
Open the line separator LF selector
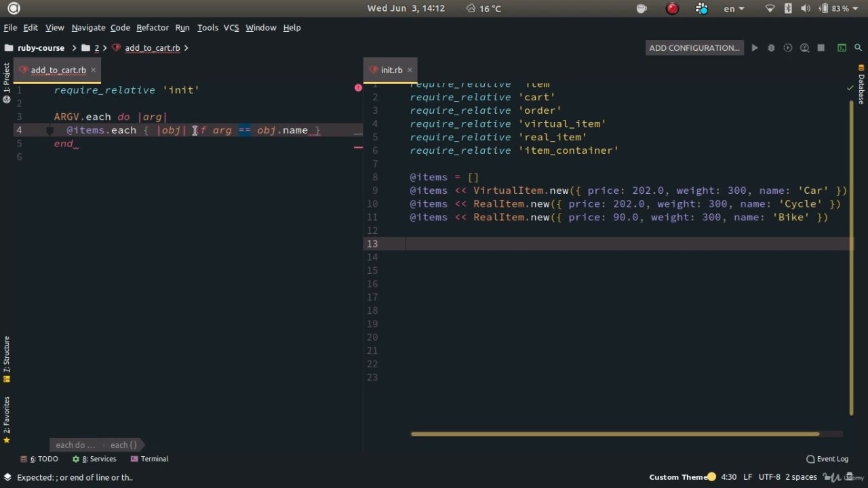[747, 477]
